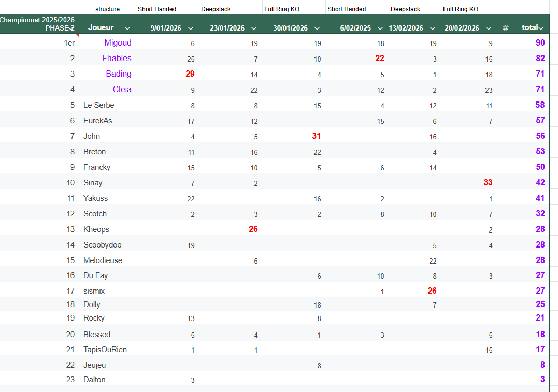The width and height of the screenshot is (558, 392).
Task: Select Migoud's total cell showing 90
Action: point(540,42)
